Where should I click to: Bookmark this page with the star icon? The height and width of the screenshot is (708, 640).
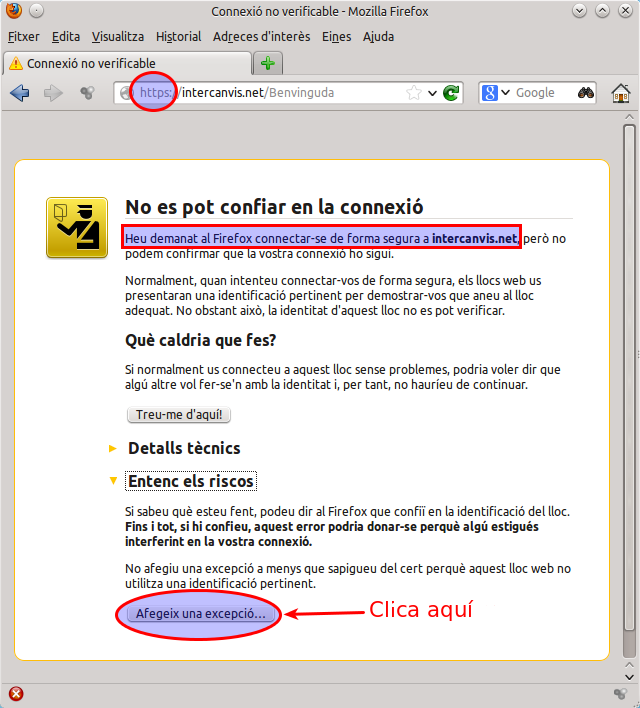click(x=413, y=93)
